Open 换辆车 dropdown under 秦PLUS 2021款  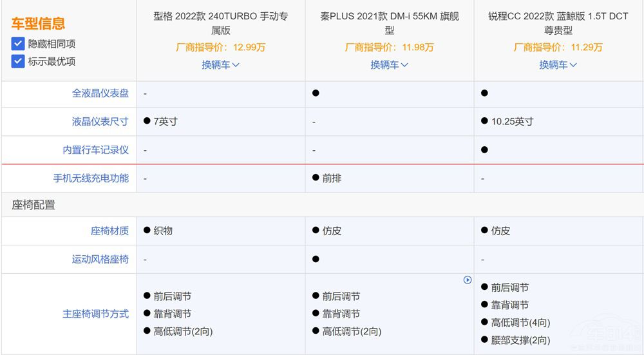coord(389,64)
